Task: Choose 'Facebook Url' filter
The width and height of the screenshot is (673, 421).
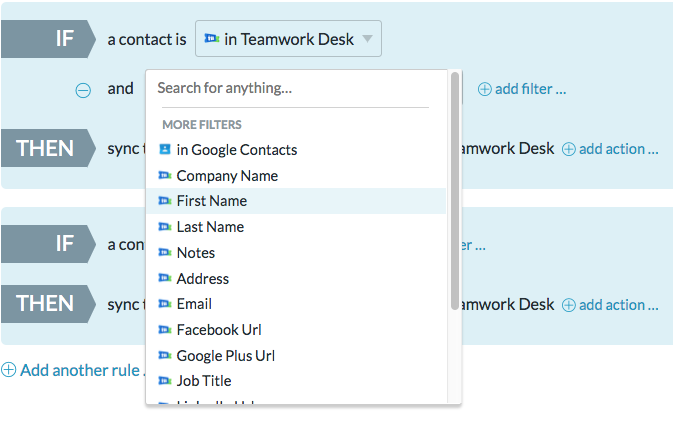Action: (296, 330)
